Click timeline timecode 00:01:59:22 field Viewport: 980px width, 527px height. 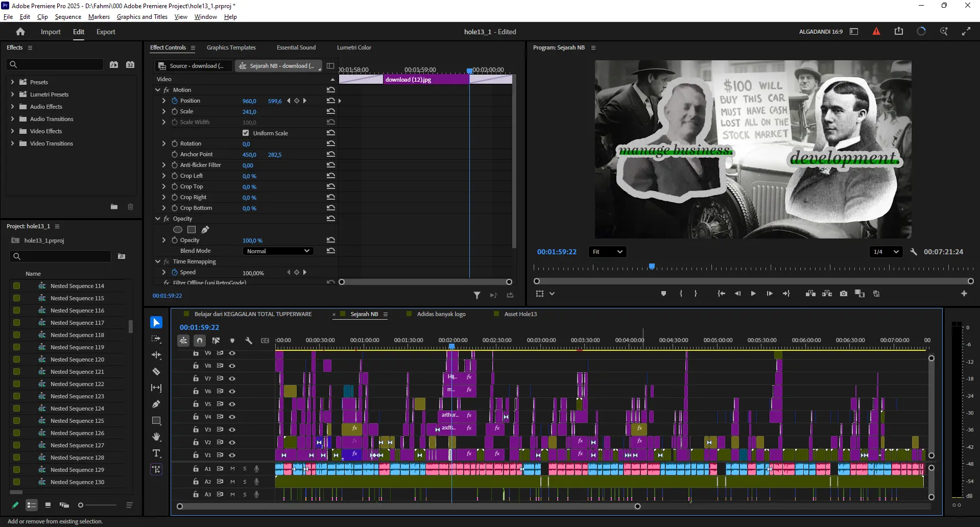pos(199,327)
